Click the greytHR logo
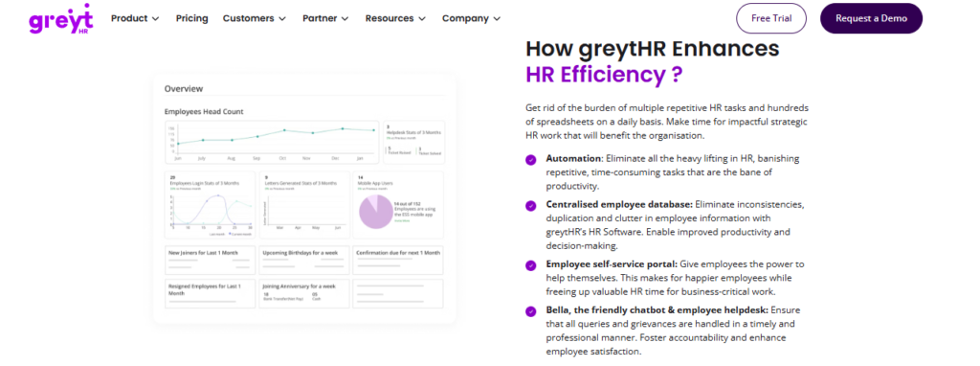 (x=60, y=19)
